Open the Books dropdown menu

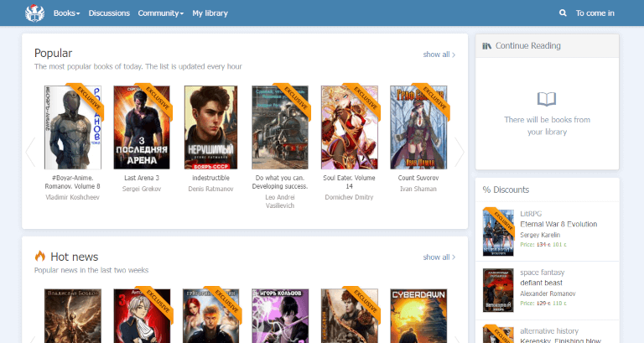click(x=66, y=13)
